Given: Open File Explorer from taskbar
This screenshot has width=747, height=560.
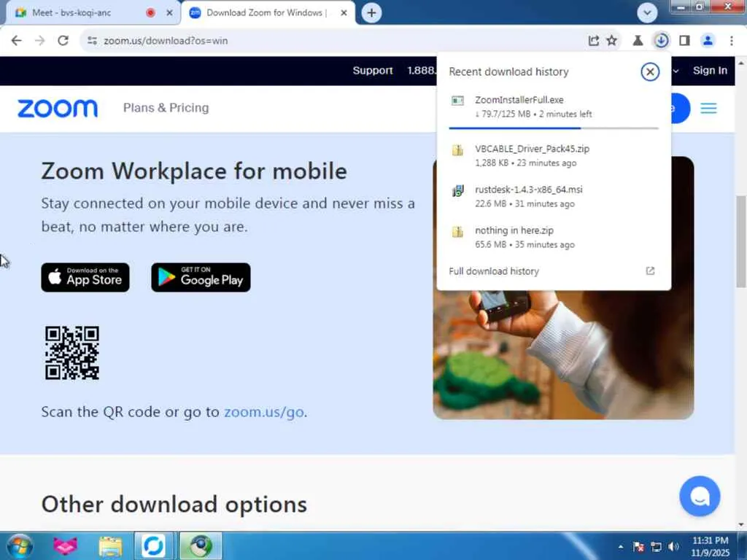Looking at the screenshot, I should tap(110, 545).
